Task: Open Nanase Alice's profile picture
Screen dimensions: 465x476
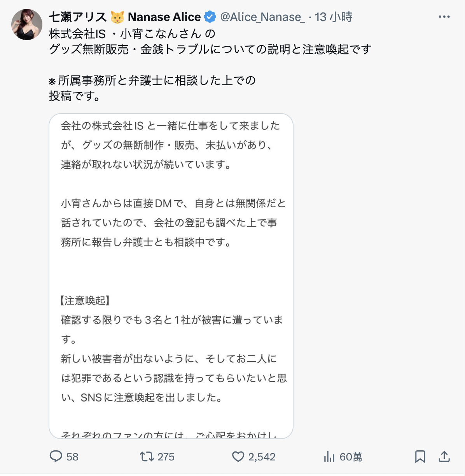Action: [x=27, y=24]
